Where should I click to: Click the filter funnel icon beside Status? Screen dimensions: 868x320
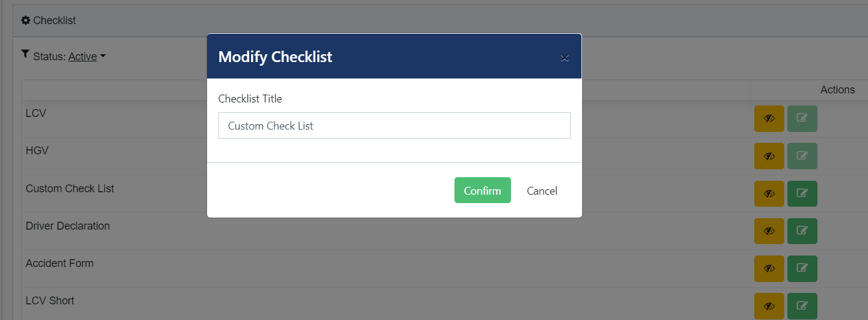[x=25, y=55]
